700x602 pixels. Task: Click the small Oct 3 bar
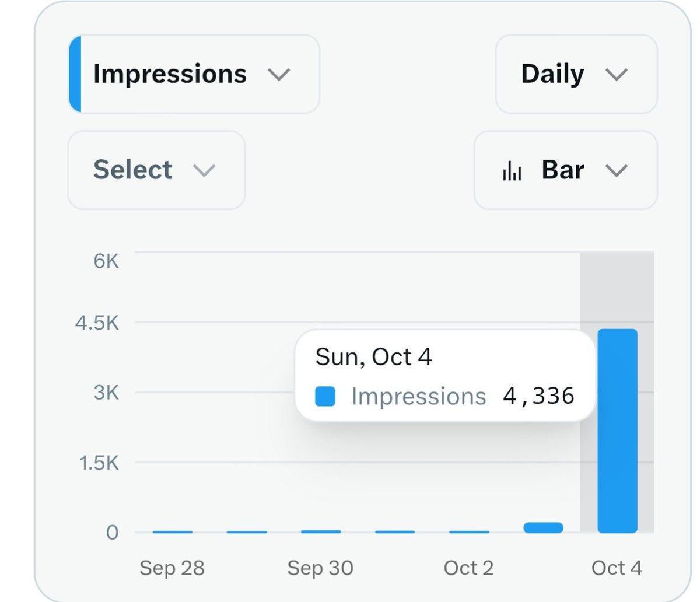[543, 527]
